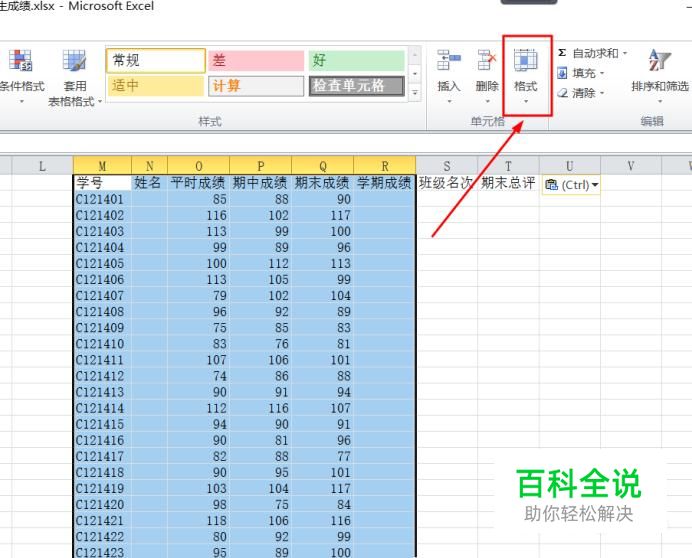The height and width of the screenshot is (558, 692).
Task: Select the cell containing C121410
Action: click(x=102, y=344)
